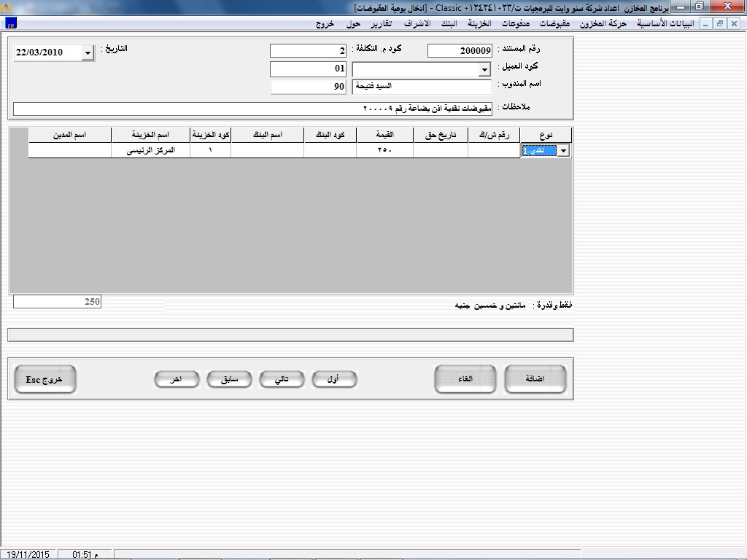Open the نوع payment type dropdown in grid
Screen dimensions: 747x560
(562, 151)
